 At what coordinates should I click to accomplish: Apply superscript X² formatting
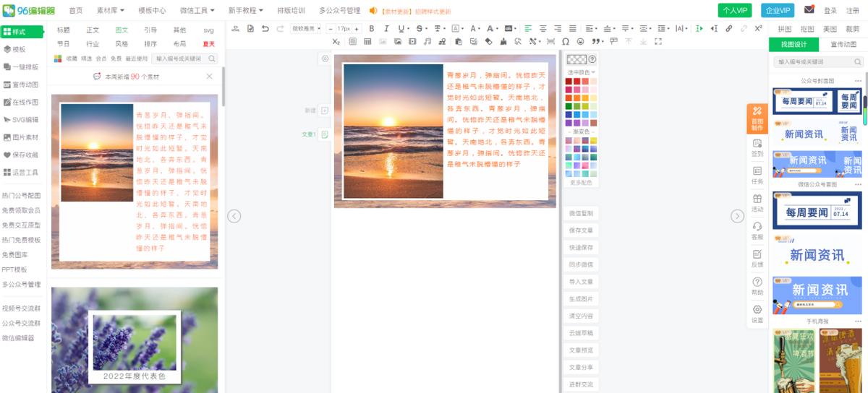tap(758, 29)
